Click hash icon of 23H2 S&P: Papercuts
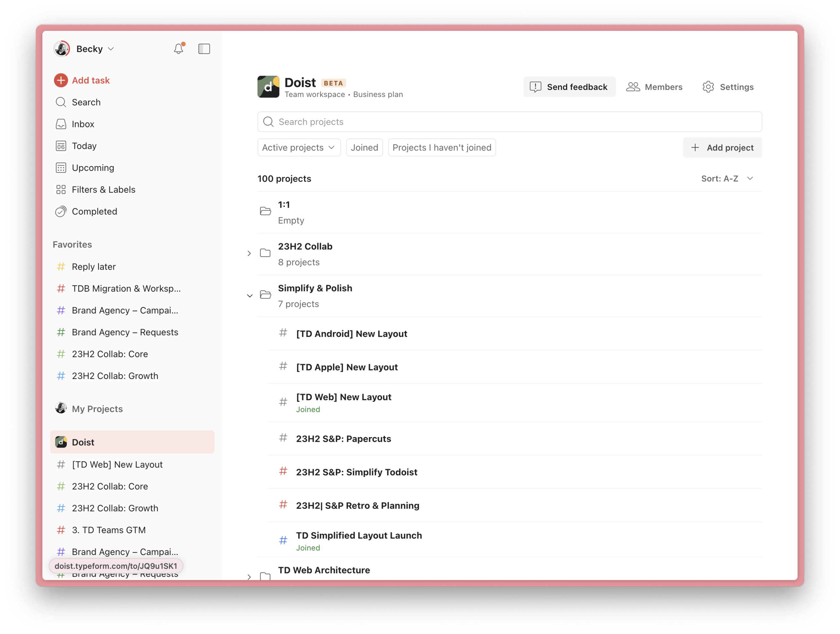840x634 pixels. [x=283, y=438]
